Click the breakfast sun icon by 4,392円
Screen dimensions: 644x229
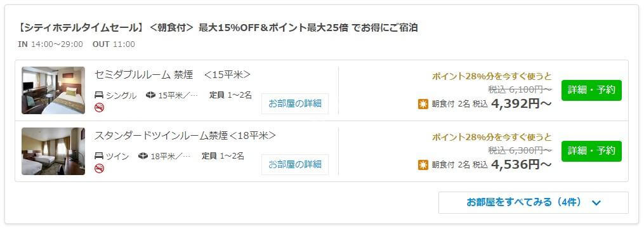(423, 104)
